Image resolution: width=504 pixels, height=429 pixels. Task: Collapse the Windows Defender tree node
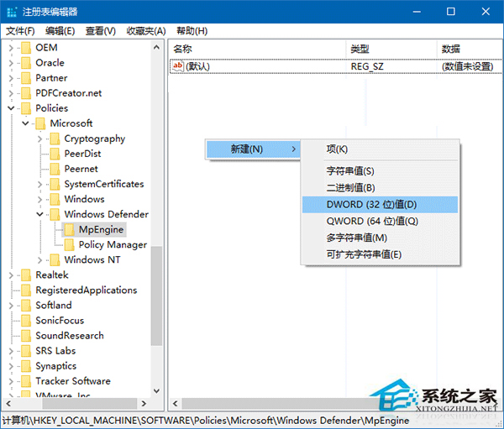[39, 214]
